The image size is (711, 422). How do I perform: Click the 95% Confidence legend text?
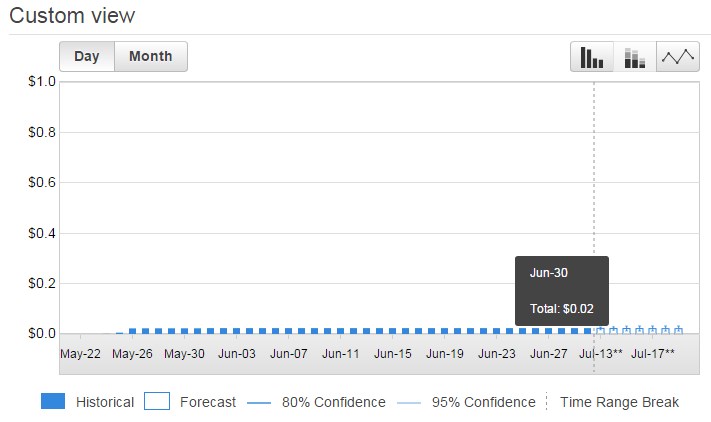[484, 402]
